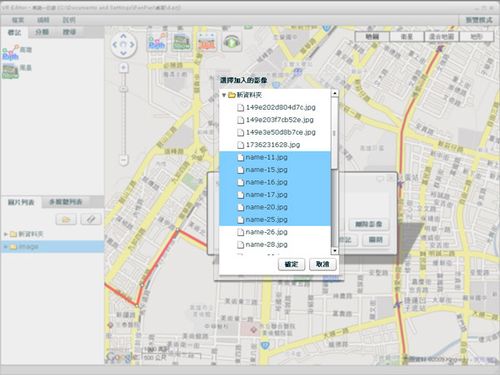
Task: Collapse the 新資料夾 folder in the dialog
Action: (x=224, y=95)
